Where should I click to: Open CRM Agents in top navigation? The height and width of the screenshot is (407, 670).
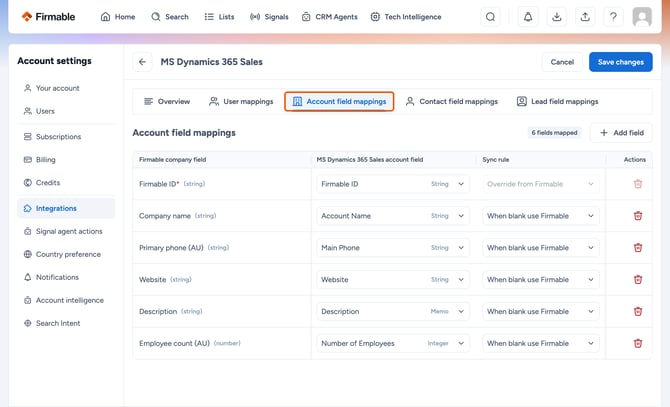(329, 17)
